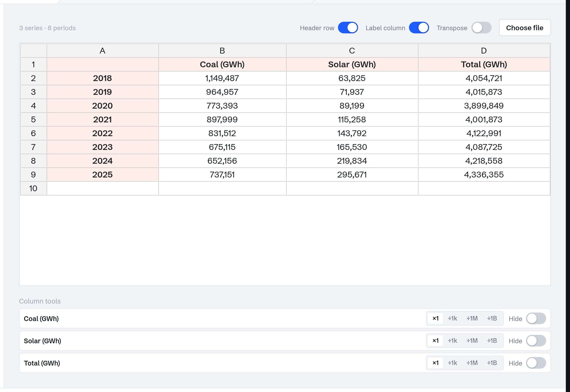Turn off the Header row switch
Viewport: 570px width, 392px height.
348,28
